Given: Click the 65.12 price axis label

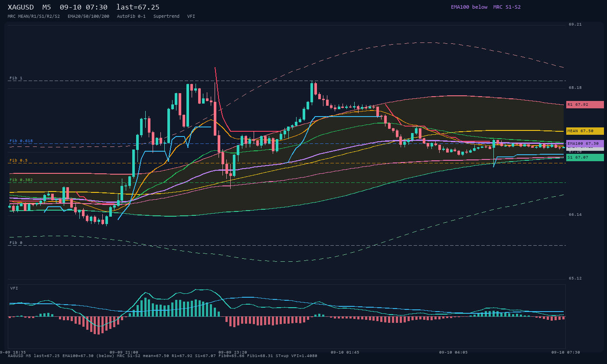Looking at the screenshot, I should [x=575, y=278].
